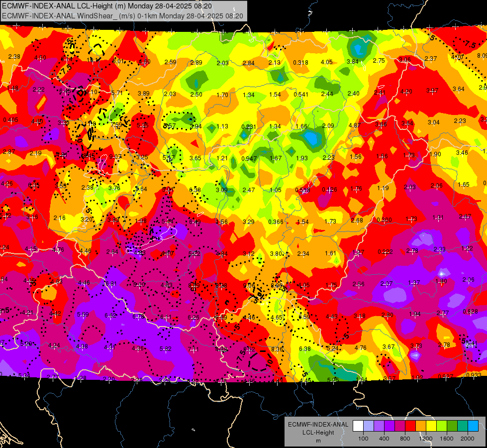Click the wind shear value 2.68
The image size is (487, 448).
(357, 220)
